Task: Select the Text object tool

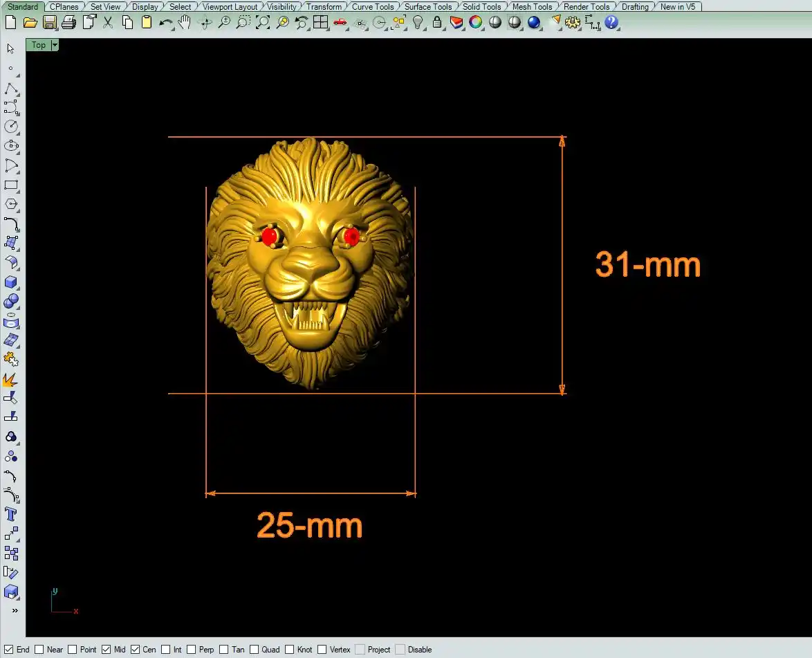Action: pos(11,514)
